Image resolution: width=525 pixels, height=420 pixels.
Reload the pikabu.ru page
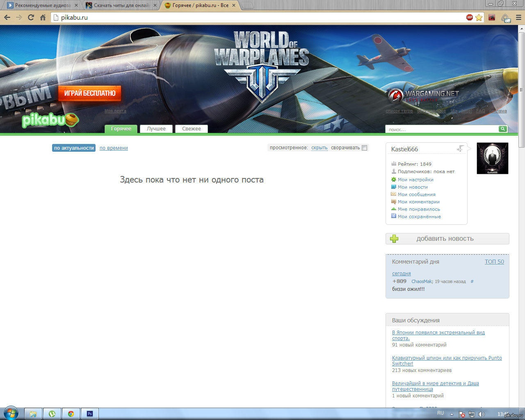pyautogui.click(x=31, y=17)
